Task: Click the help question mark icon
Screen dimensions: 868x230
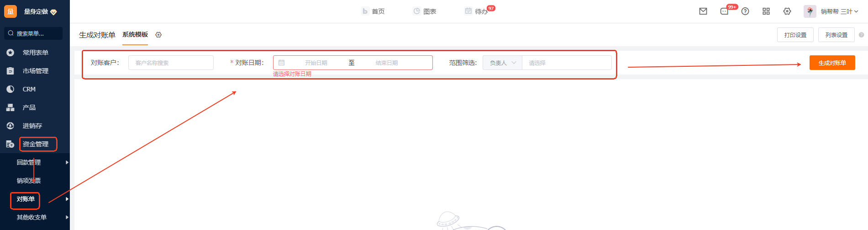Action: pos(745,11)
